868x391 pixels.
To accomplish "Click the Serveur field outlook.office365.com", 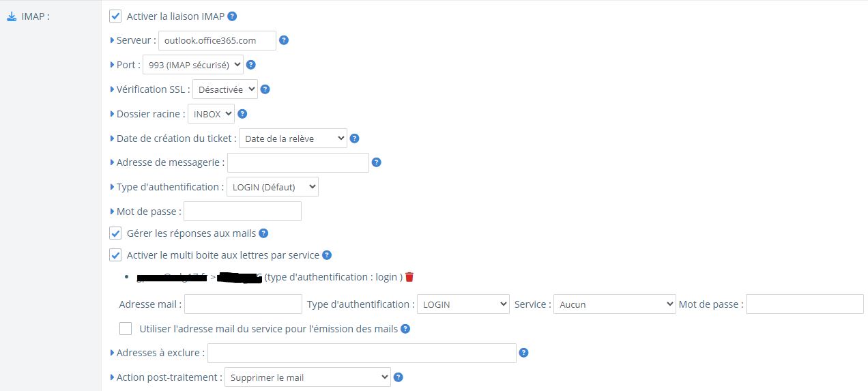I will [217, 40].
